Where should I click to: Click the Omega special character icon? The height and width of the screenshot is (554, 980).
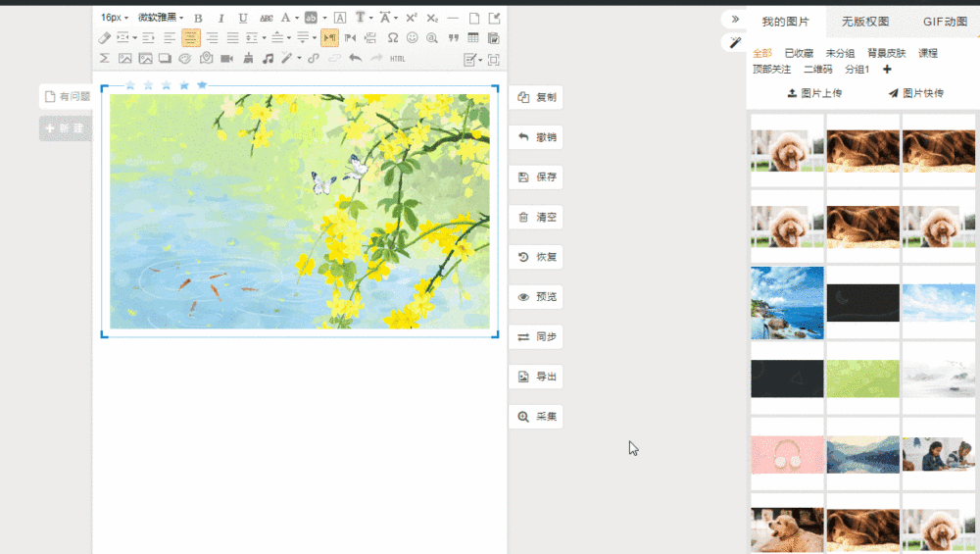[x=393, y=38]
